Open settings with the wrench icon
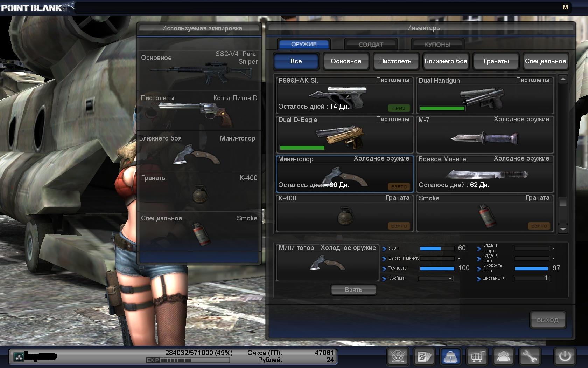 [x=530, y=357]
